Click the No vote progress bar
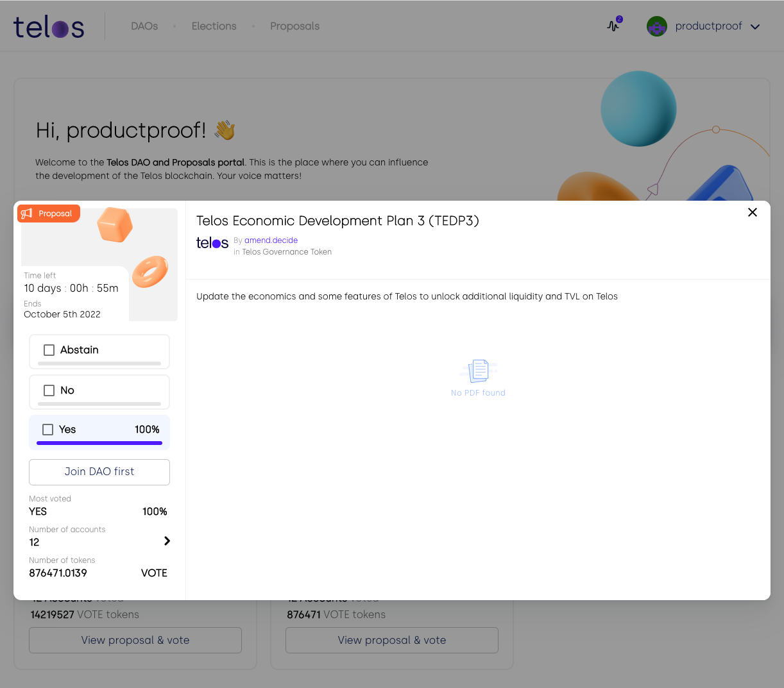 (99, 404)
